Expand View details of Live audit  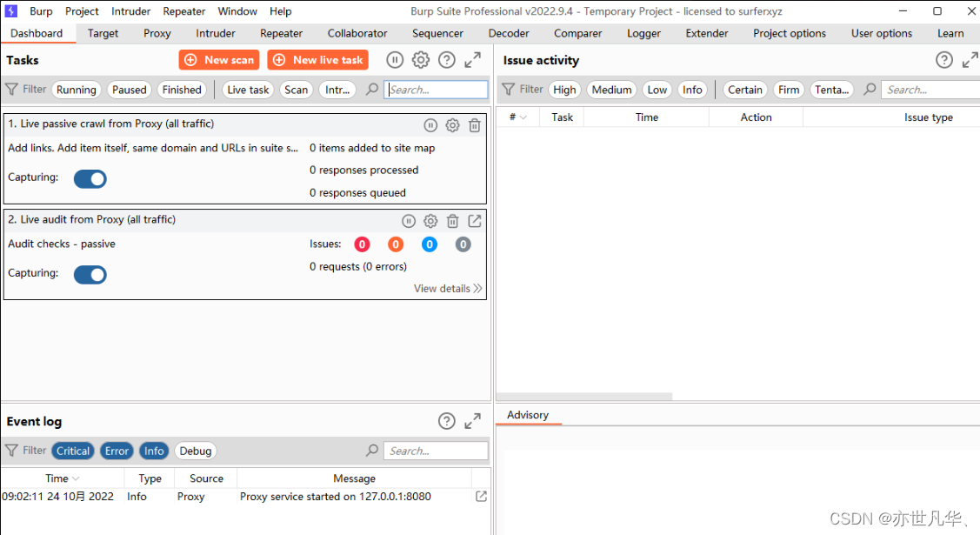point(448,288)
